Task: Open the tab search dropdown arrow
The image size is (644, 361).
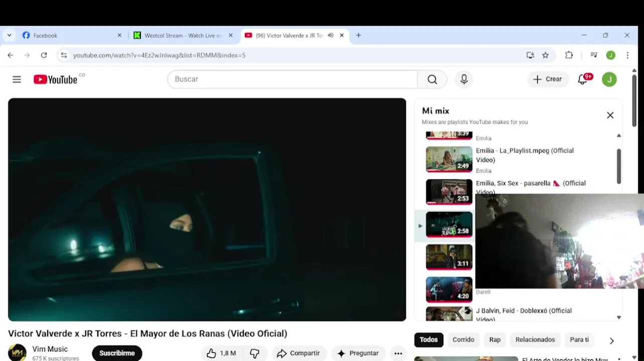Action: click(9, 36)
